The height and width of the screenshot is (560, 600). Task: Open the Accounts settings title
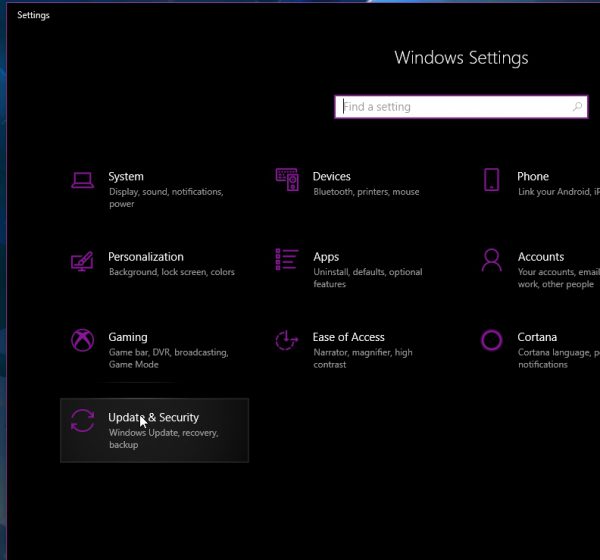(541, 257)
